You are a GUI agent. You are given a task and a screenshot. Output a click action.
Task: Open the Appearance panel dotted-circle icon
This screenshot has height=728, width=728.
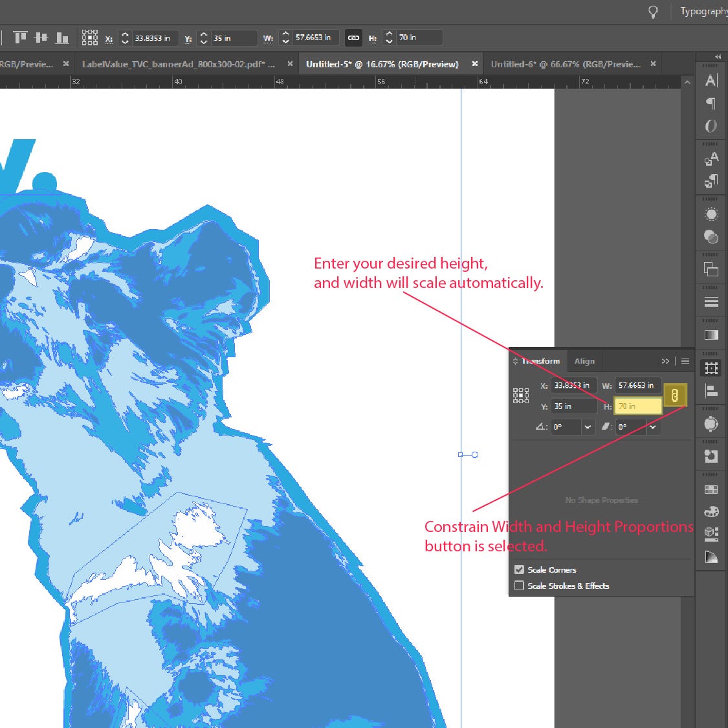tap(711, 214)
